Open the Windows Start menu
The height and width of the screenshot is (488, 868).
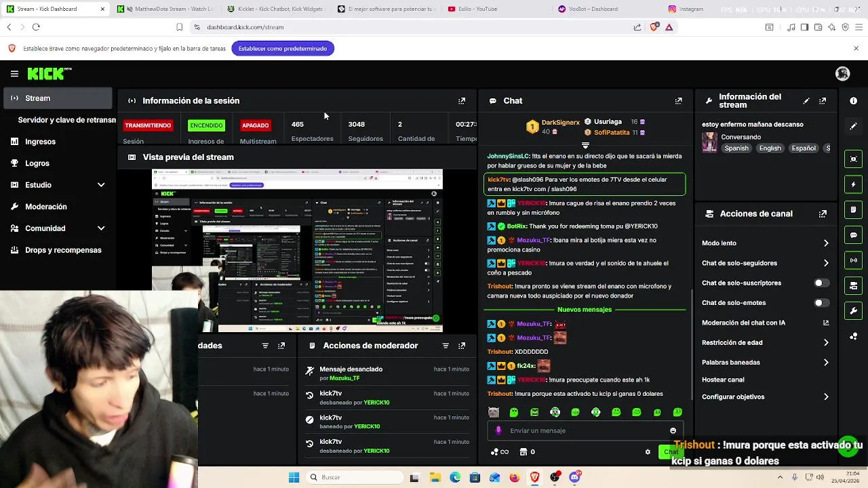[294, 477]
